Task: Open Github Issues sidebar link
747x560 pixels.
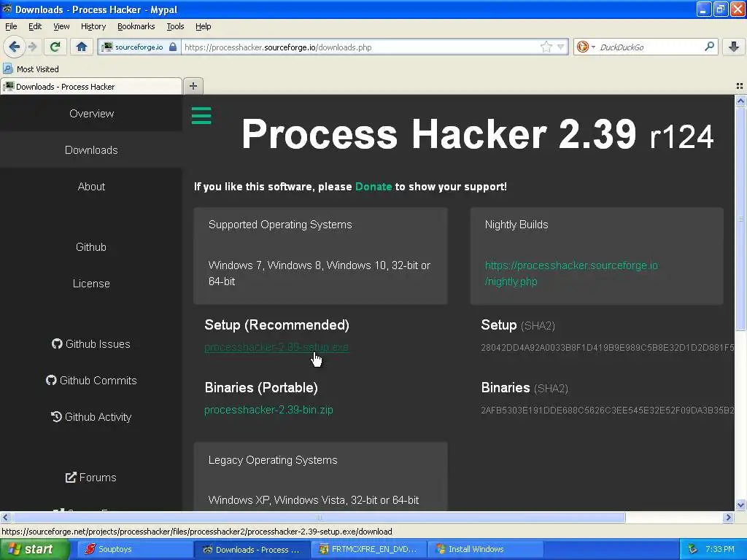Action: 91,344
